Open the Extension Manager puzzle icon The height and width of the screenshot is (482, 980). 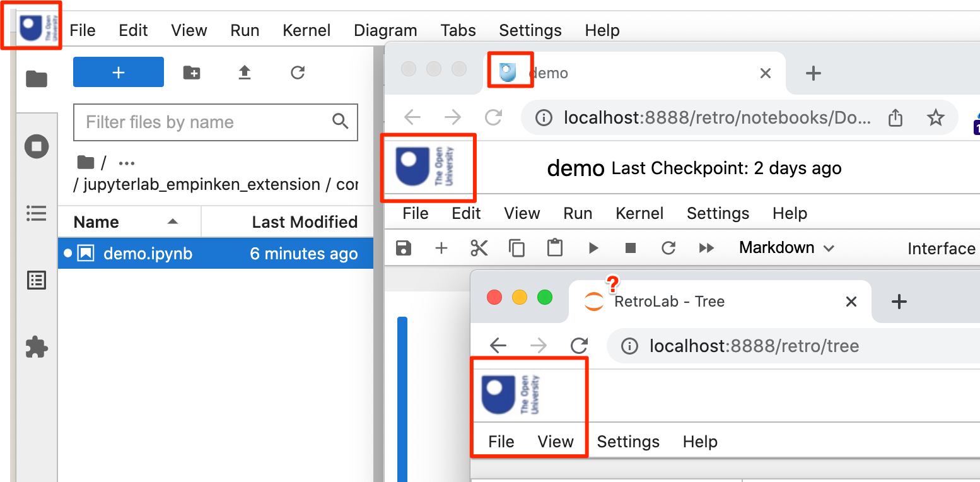pos(37,346)
